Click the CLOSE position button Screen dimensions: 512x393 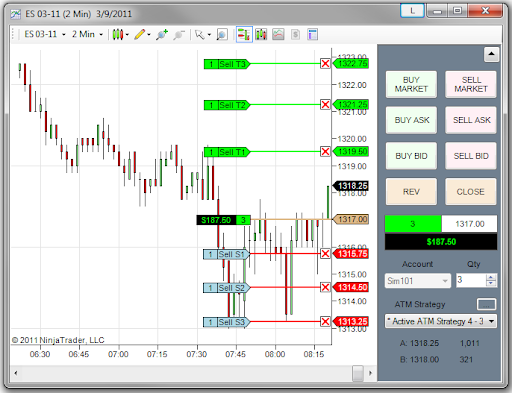[x=471, y=192]
